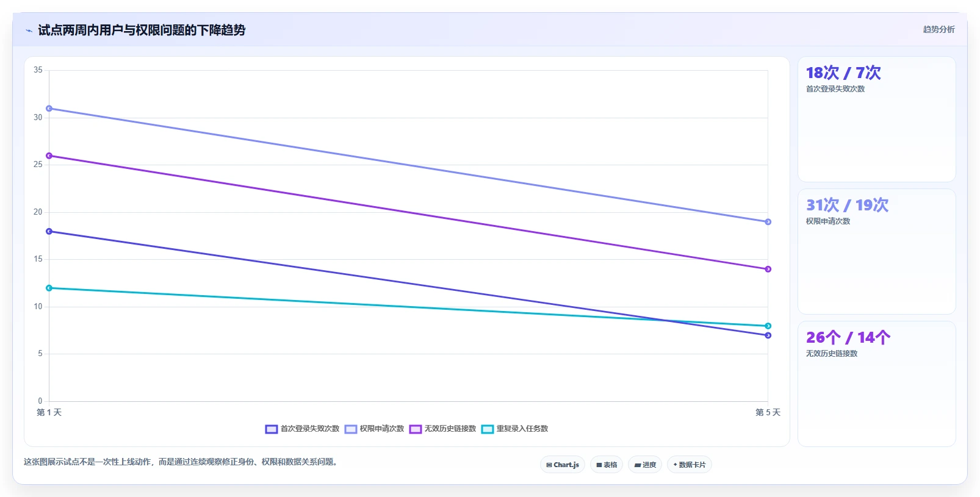Click the day 5 dark blue point at value 7

point(768,335)
